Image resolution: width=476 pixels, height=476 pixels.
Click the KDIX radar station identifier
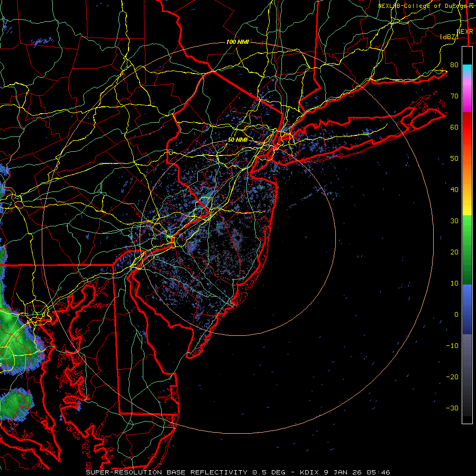[309, 472]
